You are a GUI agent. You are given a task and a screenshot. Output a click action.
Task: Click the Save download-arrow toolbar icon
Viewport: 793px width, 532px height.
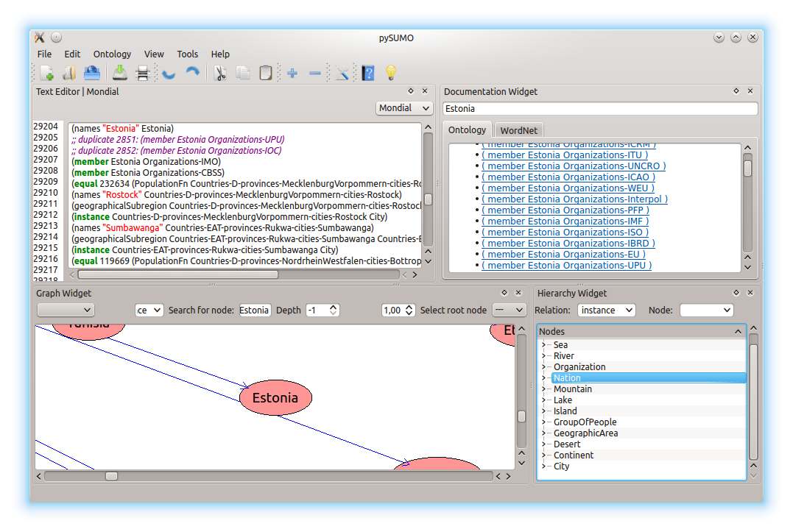(x=119, y=73)
